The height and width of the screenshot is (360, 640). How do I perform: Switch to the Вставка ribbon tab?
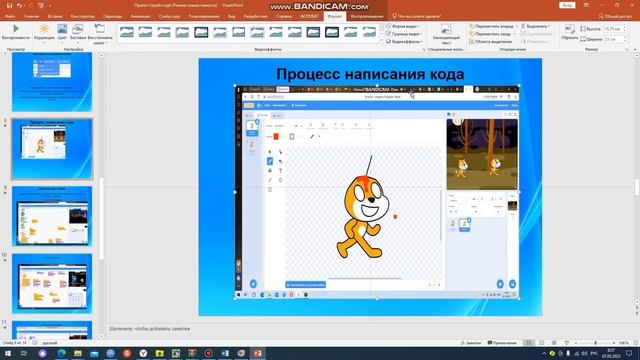55,16
